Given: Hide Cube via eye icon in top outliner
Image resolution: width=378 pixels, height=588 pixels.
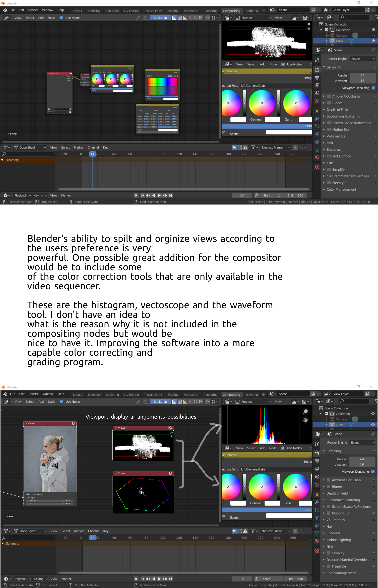Looking at the screenshot, I should (373, 41).
